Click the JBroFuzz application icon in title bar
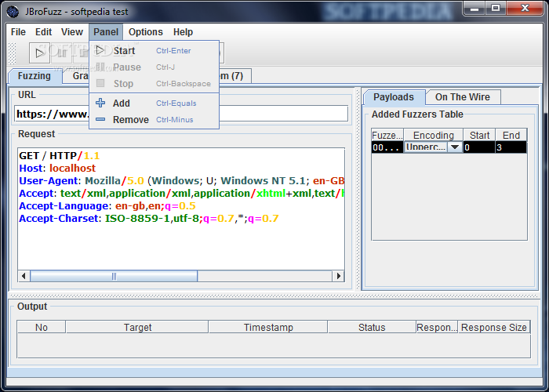Screen dimensions: 549x392 (13, 11)
